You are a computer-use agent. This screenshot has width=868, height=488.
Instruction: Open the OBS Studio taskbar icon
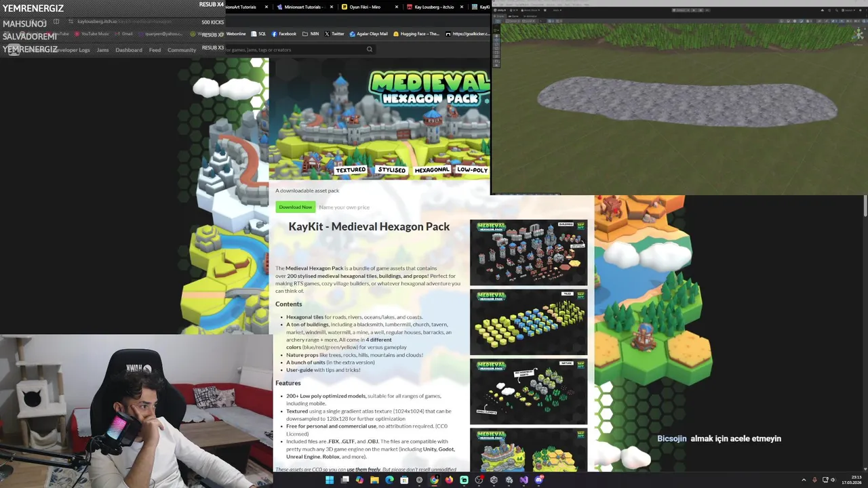(479, 480)
